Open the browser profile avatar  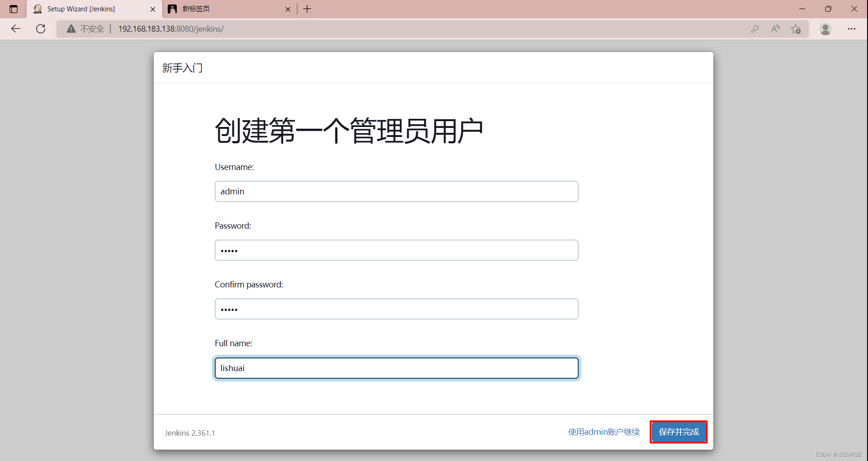tap(826, 29)
